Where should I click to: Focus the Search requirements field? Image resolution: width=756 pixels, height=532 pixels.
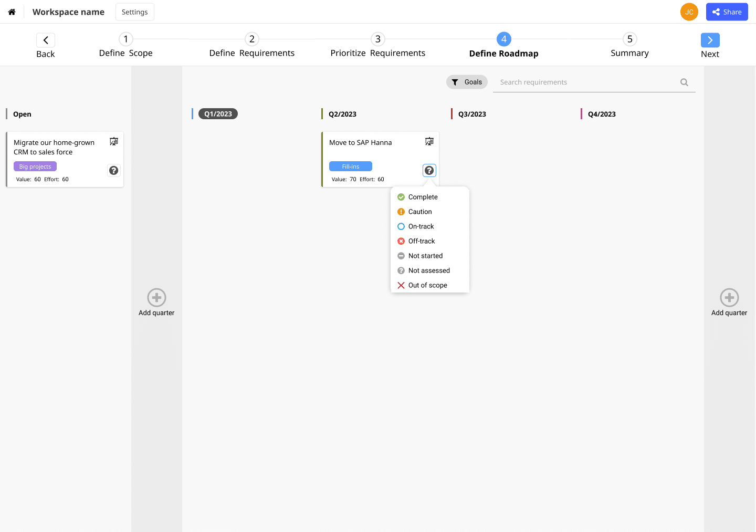pos(585,82)
